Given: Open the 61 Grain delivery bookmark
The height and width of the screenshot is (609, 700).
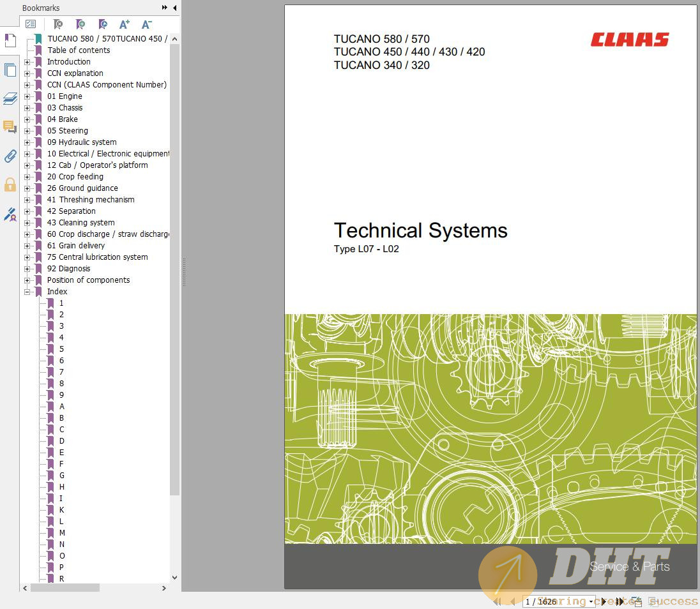Looking at the screenshot, I should tap(76, 245).
